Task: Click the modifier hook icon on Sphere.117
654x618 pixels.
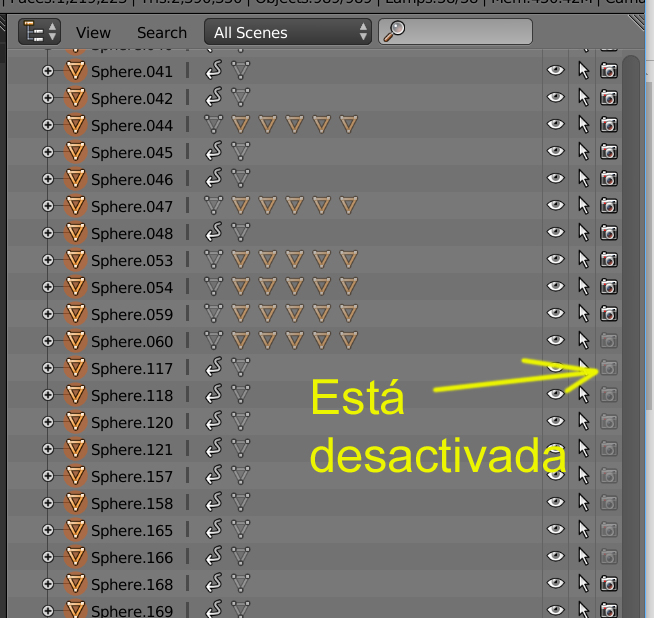Action: [214, 367]
